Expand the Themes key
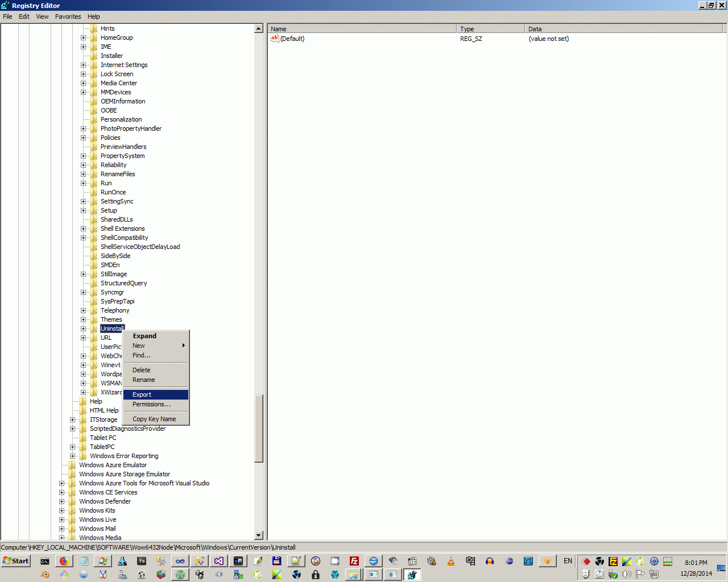The height and width of the screenshot is (582, 728). (x=83, y=320)
